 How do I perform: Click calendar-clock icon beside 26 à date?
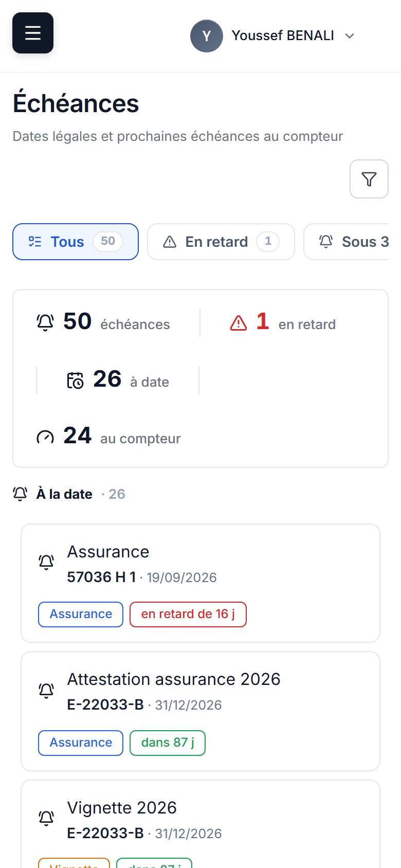[x=75, y=381]
